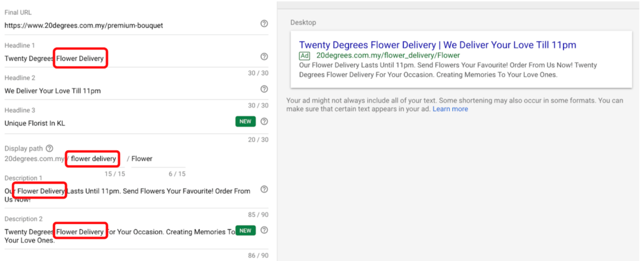
Task: Open help icon for Description 2
Action: 264,230
